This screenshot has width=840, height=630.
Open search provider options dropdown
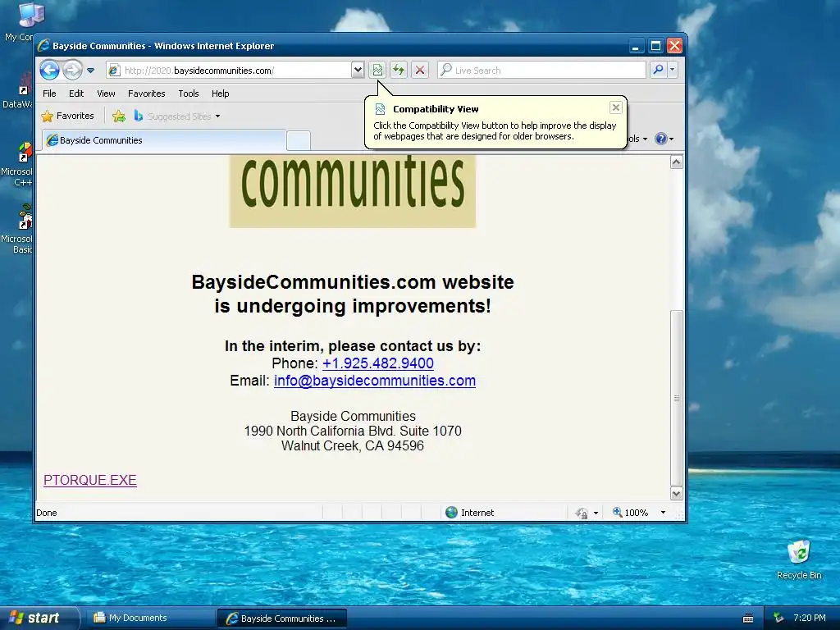pos(673,71)
